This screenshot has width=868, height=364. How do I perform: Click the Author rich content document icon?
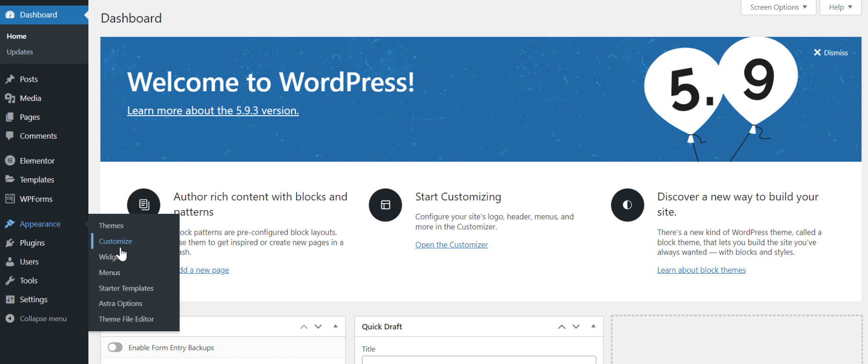(144, 205)
